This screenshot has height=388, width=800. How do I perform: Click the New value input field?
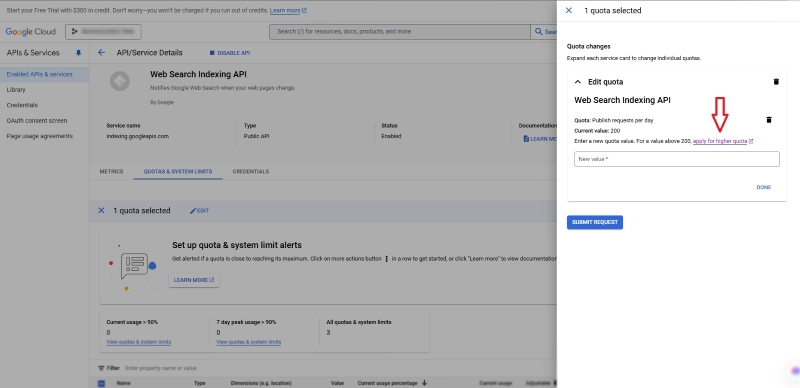(x=677, y=159)
